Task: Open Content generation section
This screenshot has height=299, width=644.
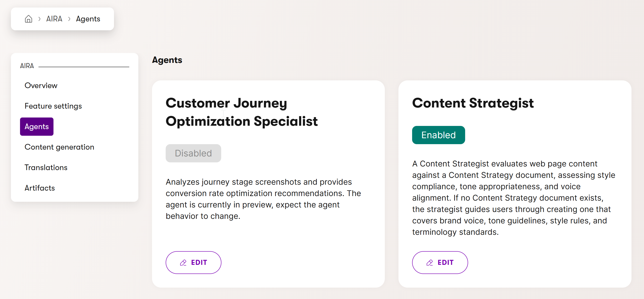Action: point(59,147)
